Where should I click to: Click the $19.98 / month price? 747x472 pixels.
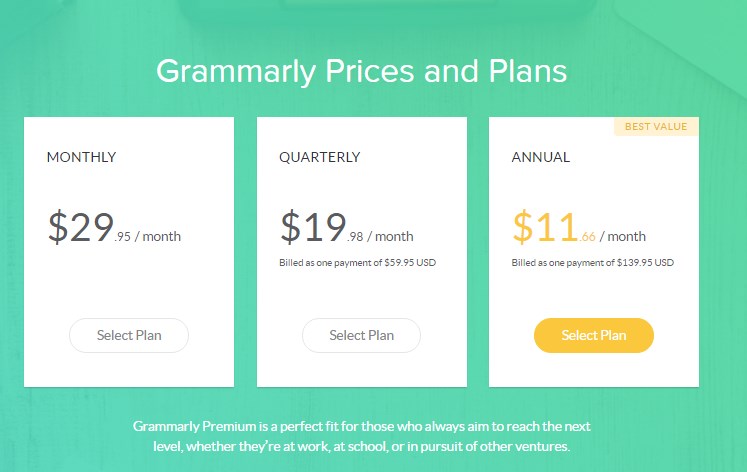346,227
